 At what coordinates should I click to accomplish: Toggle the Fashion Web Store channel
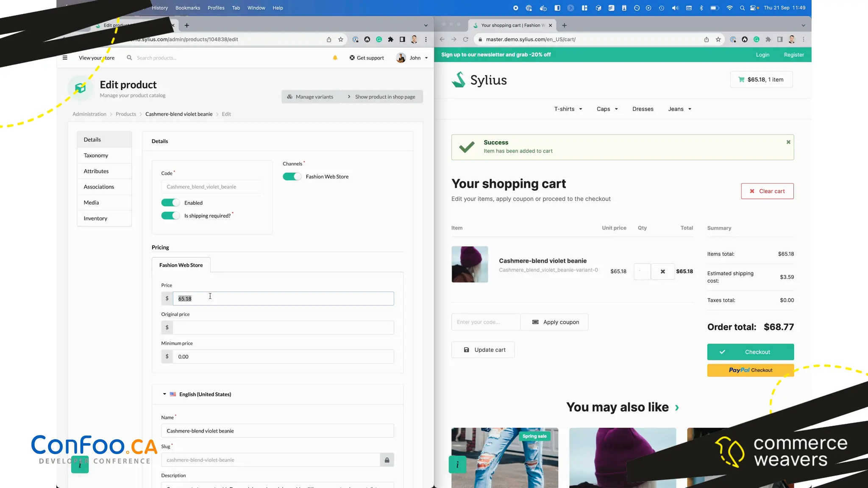[292, 177]
